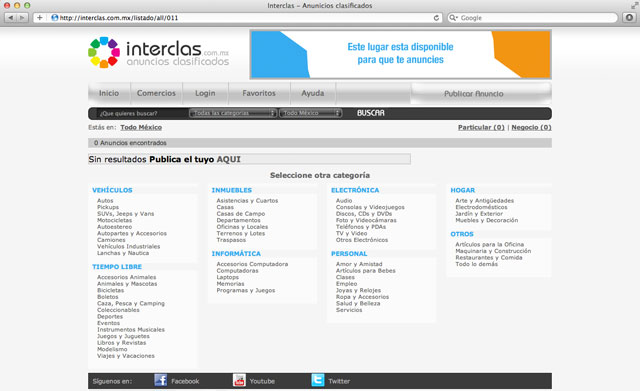
Task: Select 'Consolas y Videojuegos' subcategory
Action: coord(370,207)
